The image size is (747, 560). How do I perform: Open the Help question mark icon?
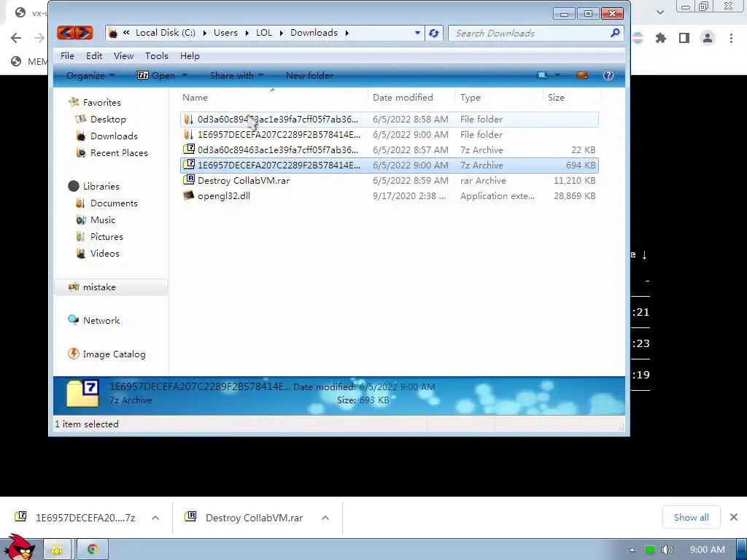[608, 75]
